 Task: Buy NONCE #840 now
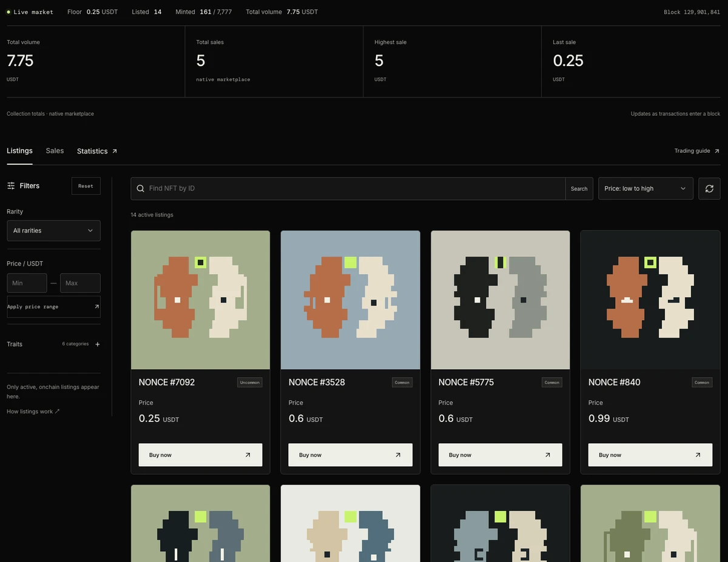[650, 455]
